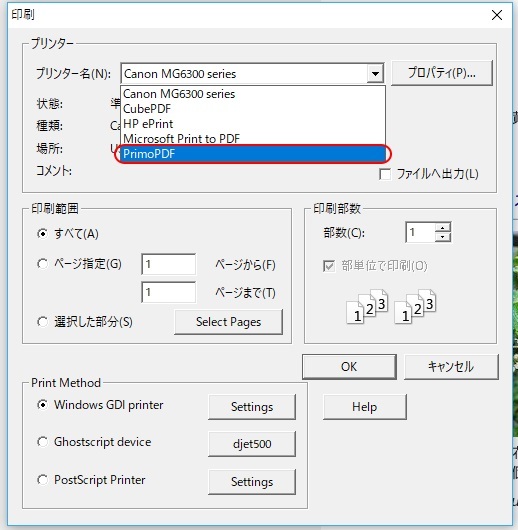Choose Canon MG6300 series list entry

[x=253, y=94]
